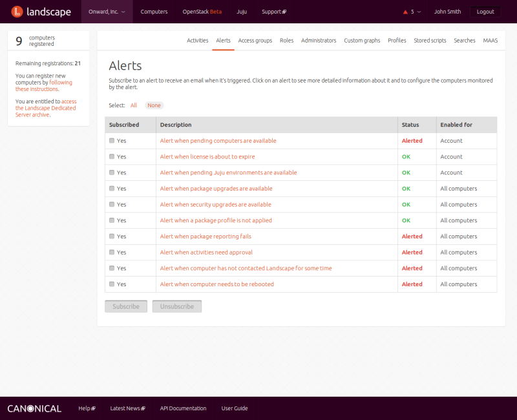Click the Juju navigation item
The width and height of the screenshot is (517, 420).
242,12
